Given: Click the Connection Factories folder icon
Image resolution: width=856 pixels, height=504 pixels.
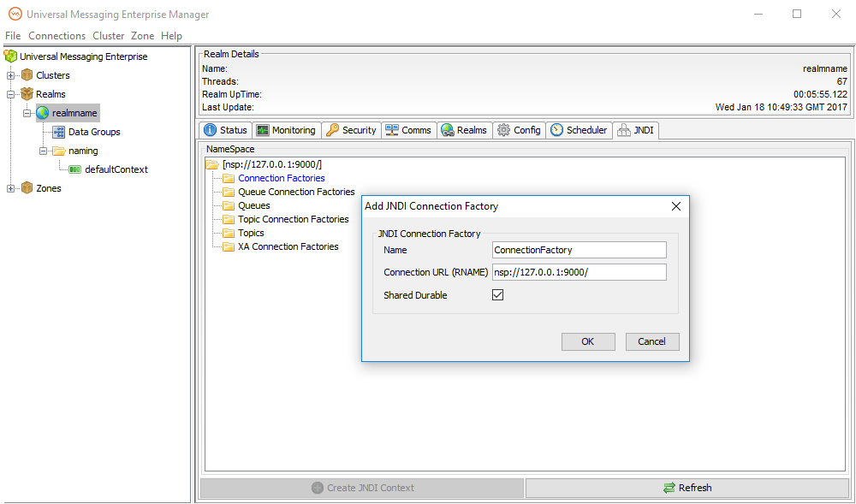Looking at the screenshot, I should pyautogui.click(x=229, y=178).
